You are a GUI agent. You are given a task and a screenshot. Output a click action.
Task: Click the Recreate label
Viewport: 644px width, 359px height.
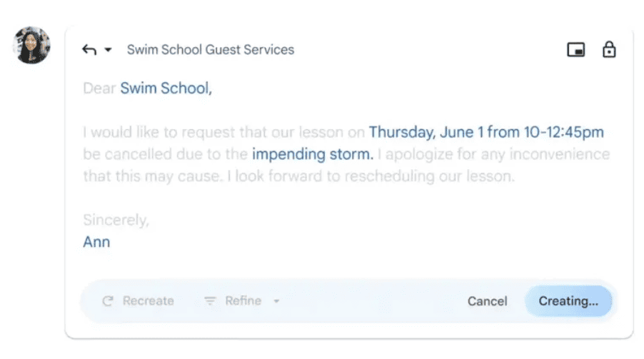tap(149, 301)
